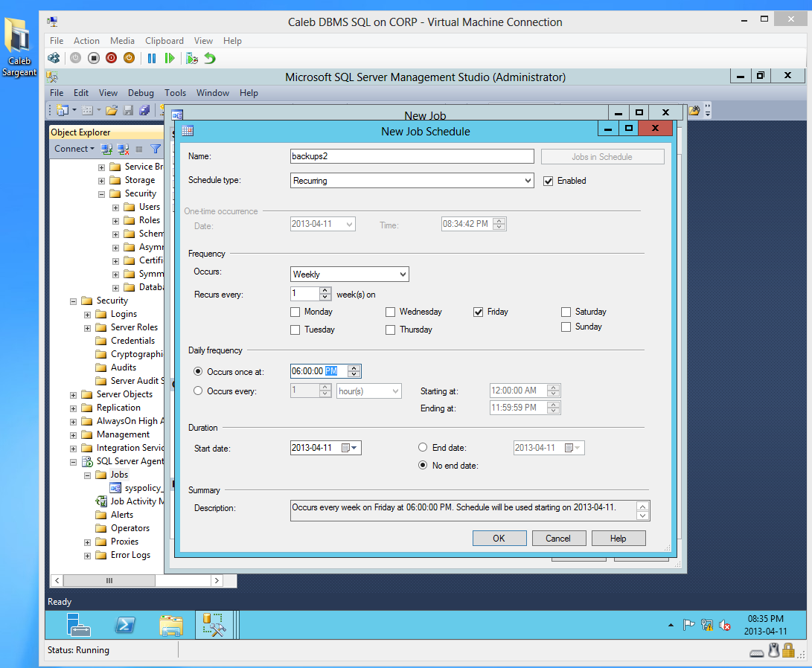Click the Open File folder icon in SSMS
The height and width of the screenshot is (668, 812).
(x=112, y=109)
